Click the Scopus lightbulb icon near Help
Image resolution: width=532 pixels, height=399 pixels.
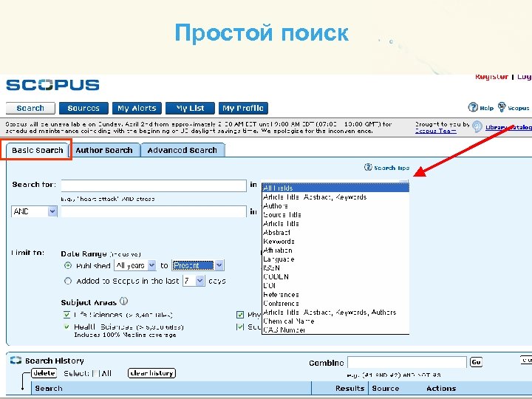click(x=502, y=107)
